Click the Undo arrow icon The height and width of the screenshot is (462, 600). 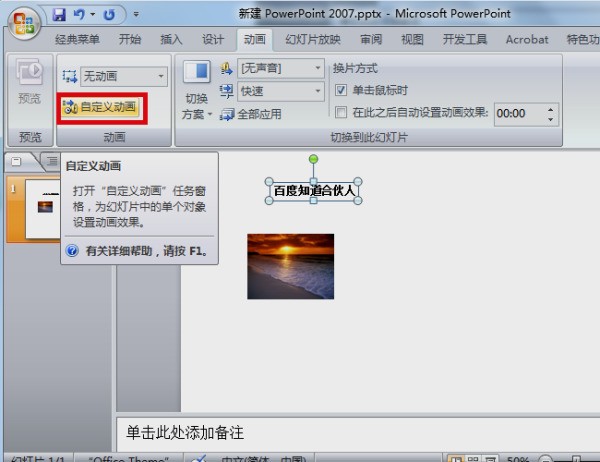click(78, 14)
